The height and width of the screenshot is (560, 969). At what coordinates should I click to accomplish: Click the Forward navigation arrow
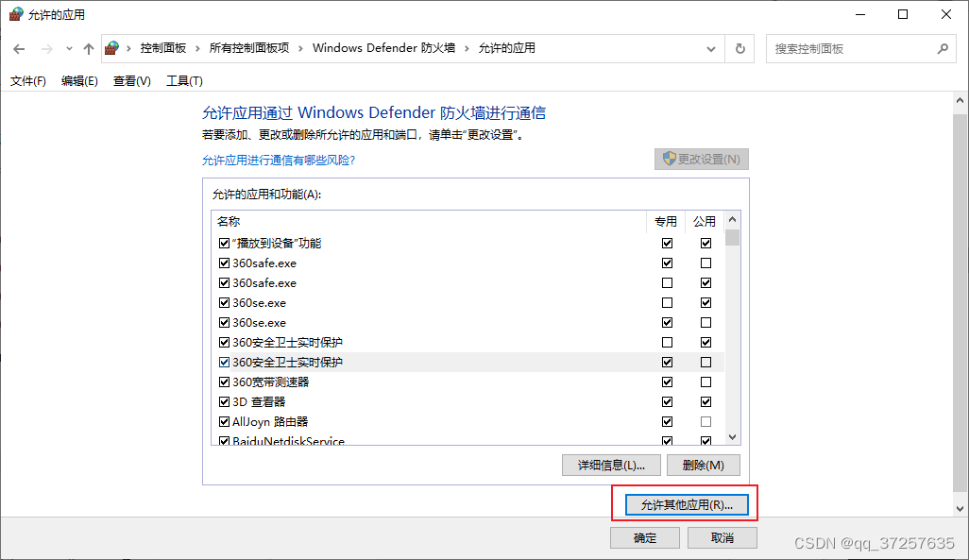47,49
